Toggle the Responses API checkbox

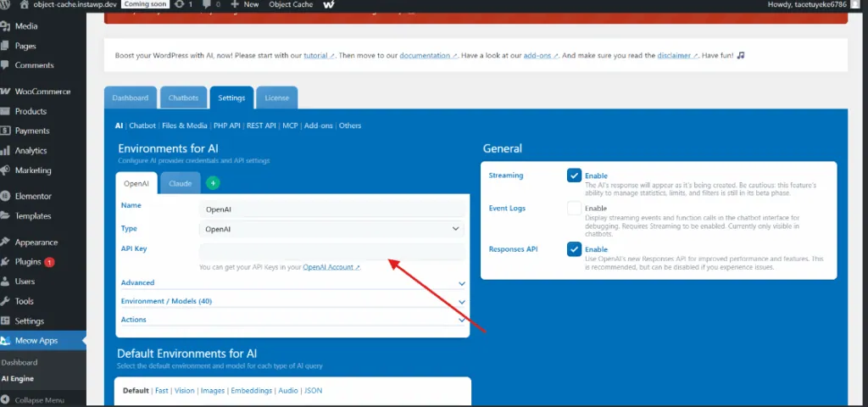[x=574, y=249]
